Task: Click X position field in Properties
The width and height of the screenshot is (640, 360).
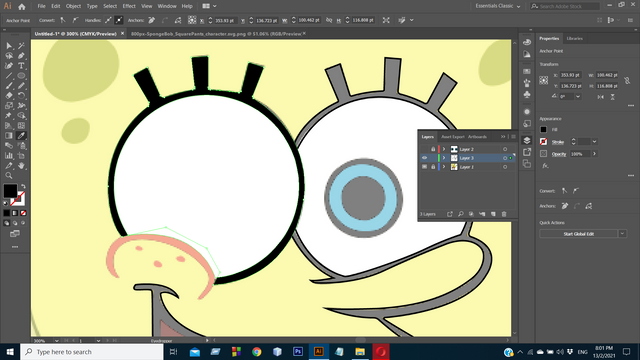Action: pos(570,75)
